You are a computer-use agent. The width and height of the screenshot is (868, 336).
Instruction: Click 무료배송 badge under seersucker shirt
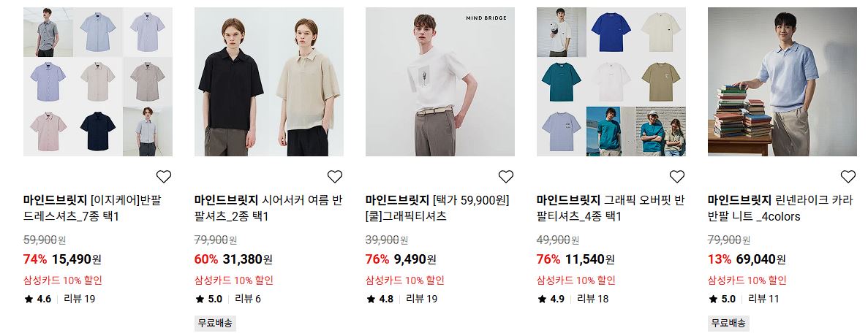[215, 324]
